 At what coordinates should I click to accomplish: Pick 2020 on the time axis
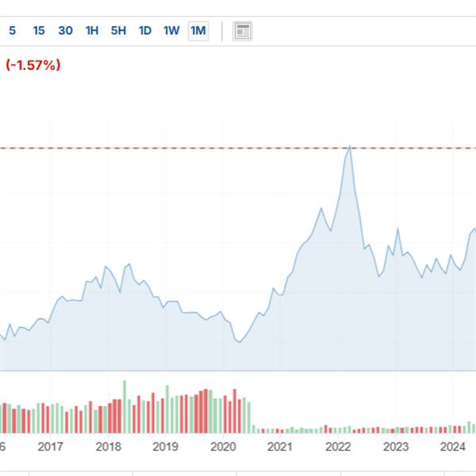click(x=223, y=447)
